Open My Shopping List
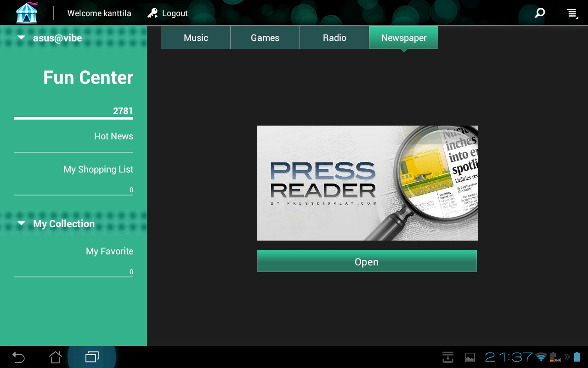 tap(98, 169)
